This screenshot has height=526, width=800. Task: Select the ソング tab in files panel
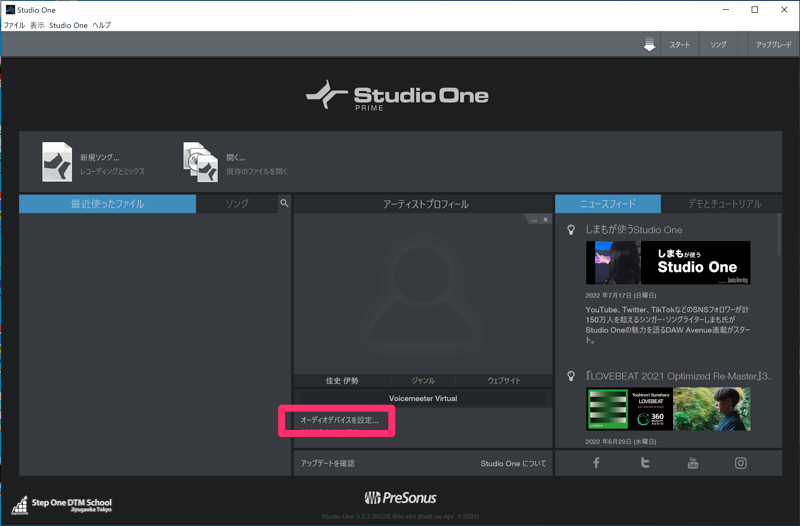click(237, 204)
